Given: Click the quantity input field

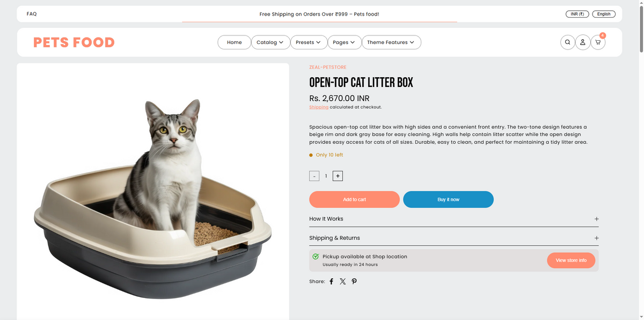Looking at the screenshot, I should coord(326,176).
